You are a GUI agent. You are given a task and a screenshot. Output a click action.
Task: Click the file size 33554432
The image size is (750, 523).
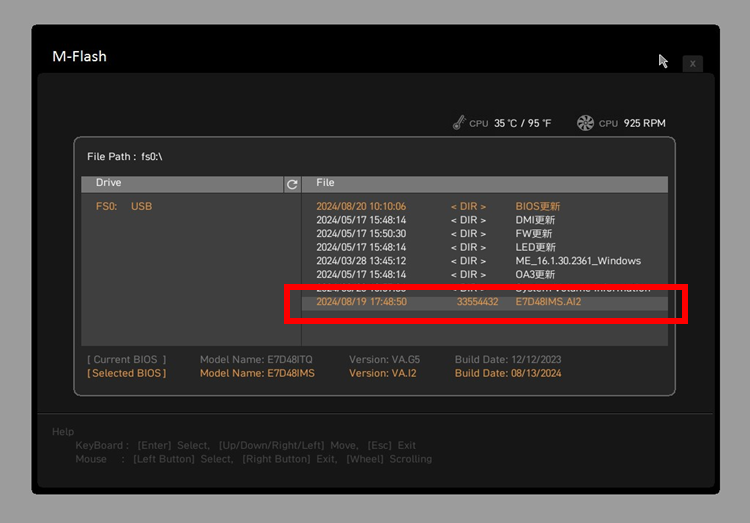[x=477, y=302]
